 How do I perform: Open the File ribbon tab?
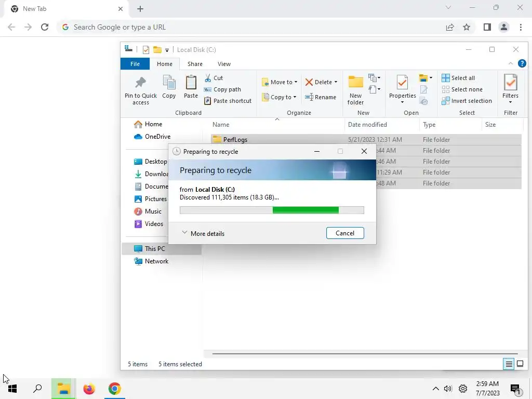(135, 64)
